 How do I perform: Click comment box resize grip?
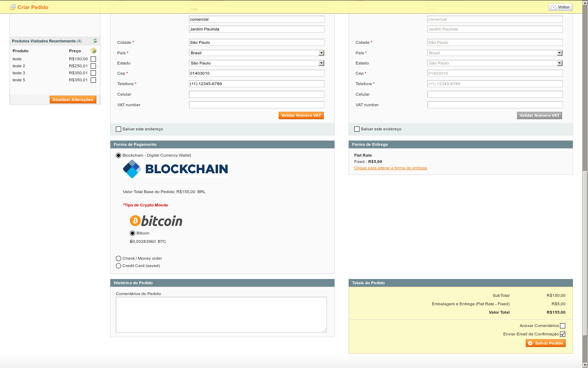(324, 330)
